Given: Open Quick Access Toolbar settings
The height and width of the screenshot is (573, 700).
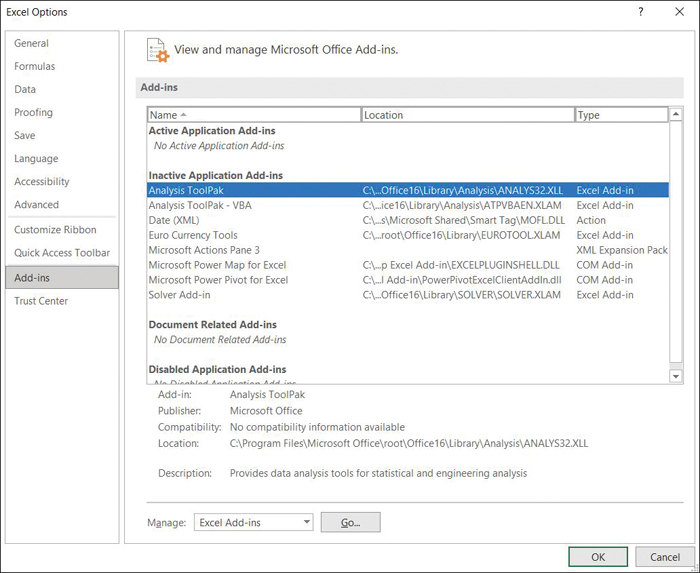Looking at the screenshot, I should click(62, 253).
